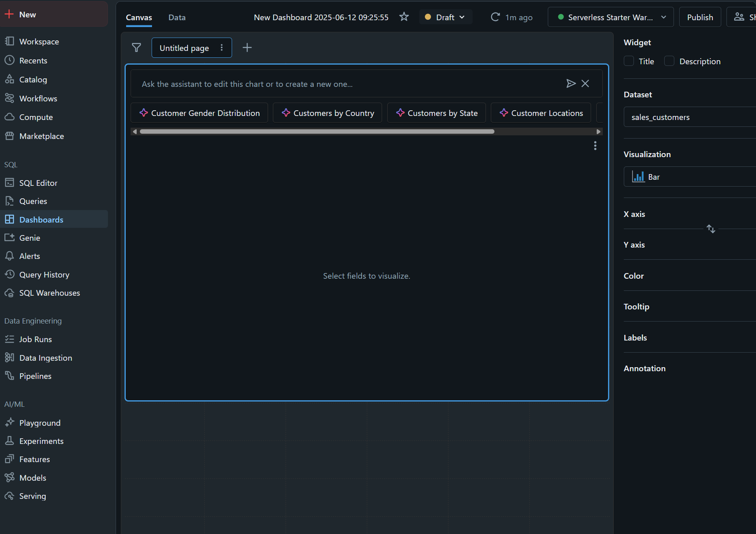Screen dimensions: 756x534
Task: Open the sales_customers dataset dropdown
Action: coord(690,117)
